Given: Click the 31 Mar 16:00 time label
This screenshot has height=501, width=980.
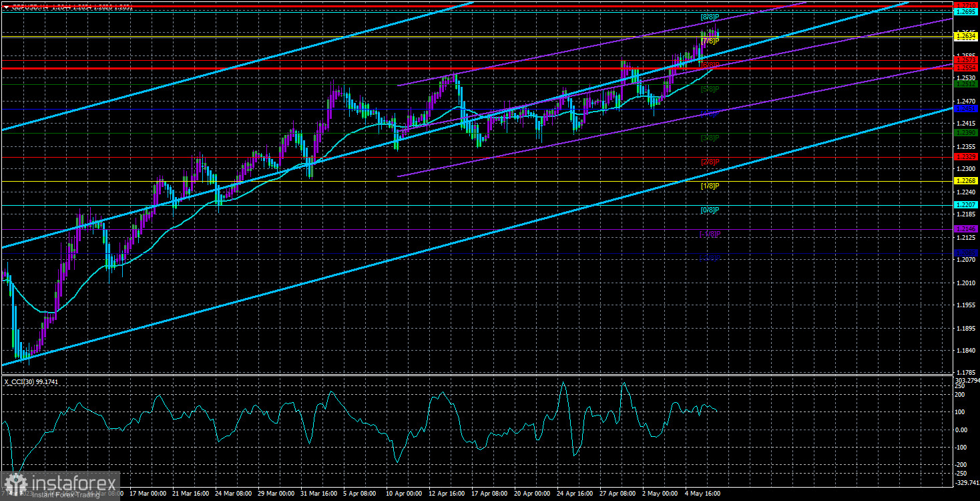Looking at the screenshot, I should (x=319, y=494).
